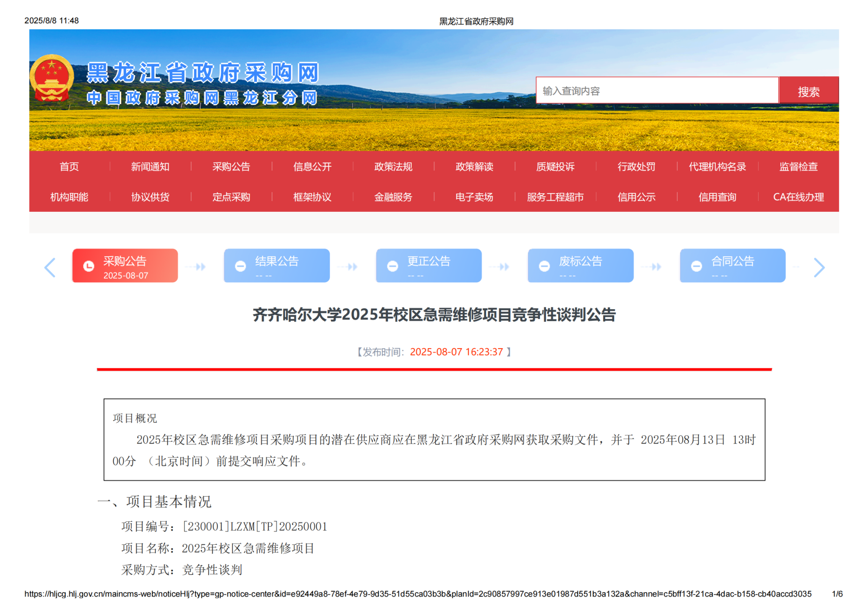Image resolution: width=868 pixels, height=613 pixels.
Task: Open 电子卖场 navigation link
Action: 474,197
